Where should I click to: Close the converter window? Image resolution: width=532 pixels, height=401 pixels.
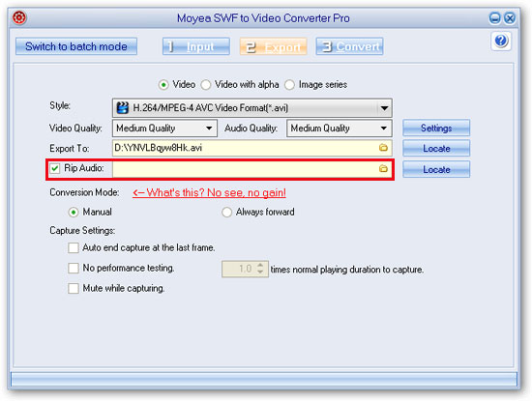(x=510, y=17)
